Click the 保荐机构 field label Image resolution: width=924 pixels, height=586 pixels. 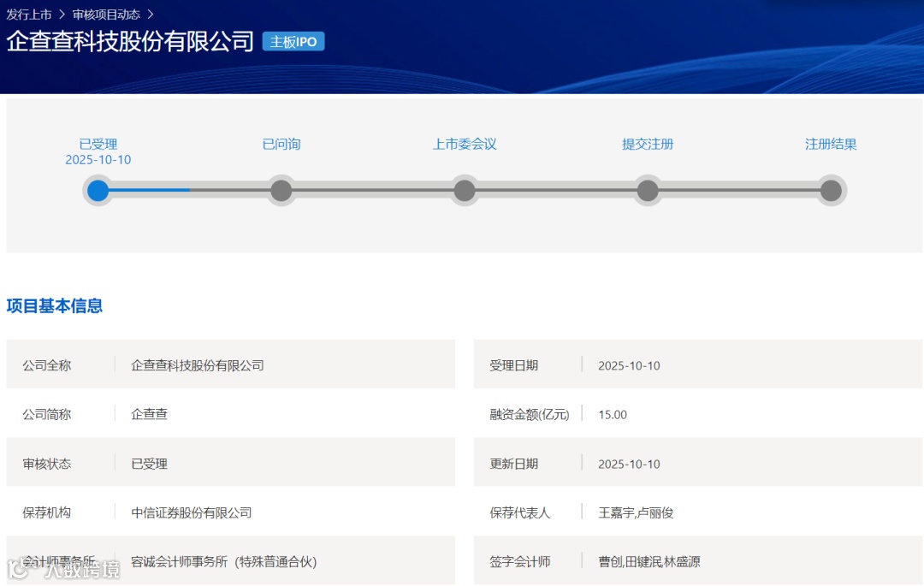46,512
